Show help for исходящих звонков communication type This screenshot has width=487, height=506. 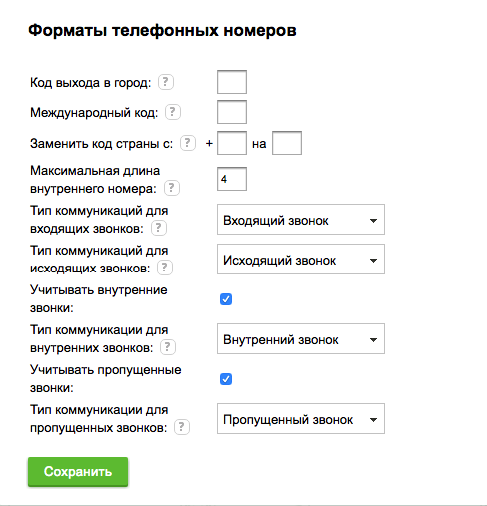pos(165,268)
